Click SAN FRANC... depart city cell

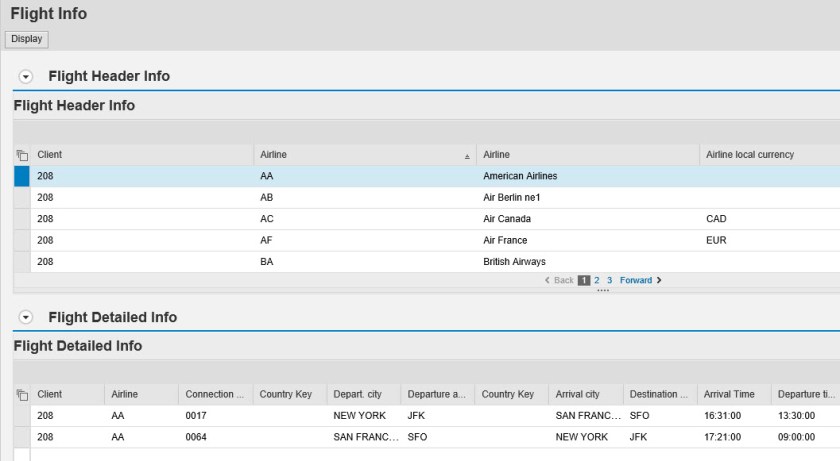coord(363,437)
